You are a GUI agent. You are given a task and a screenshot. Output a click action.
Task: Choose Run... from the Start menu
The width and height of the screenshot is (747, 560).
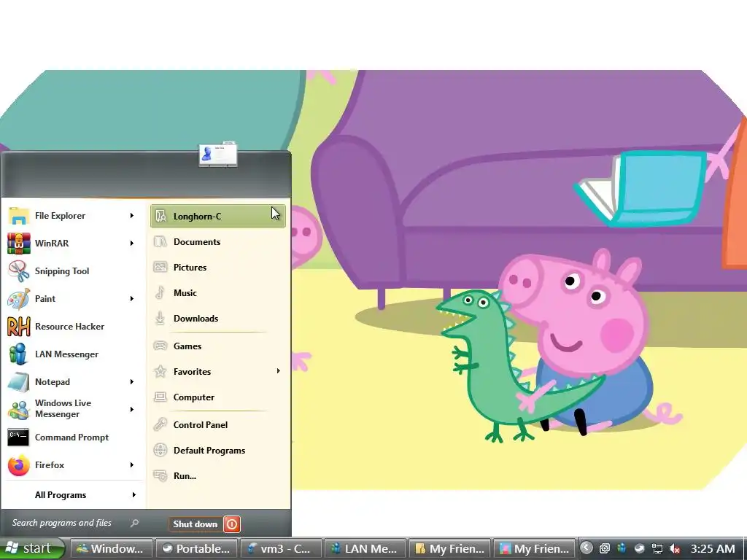tap(217, 475)
